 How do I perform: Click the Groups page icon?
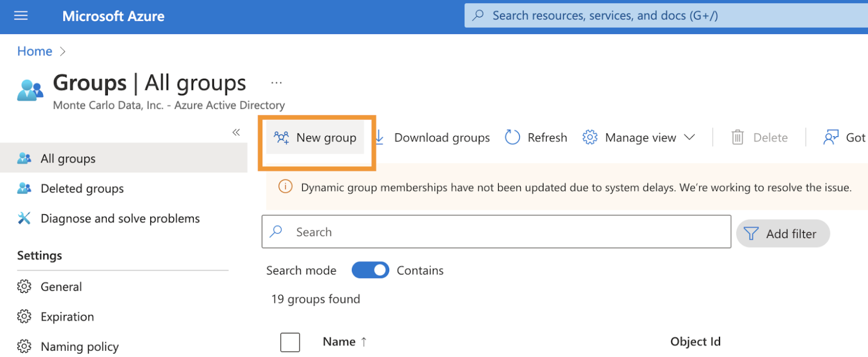click(x=30, y=89)
